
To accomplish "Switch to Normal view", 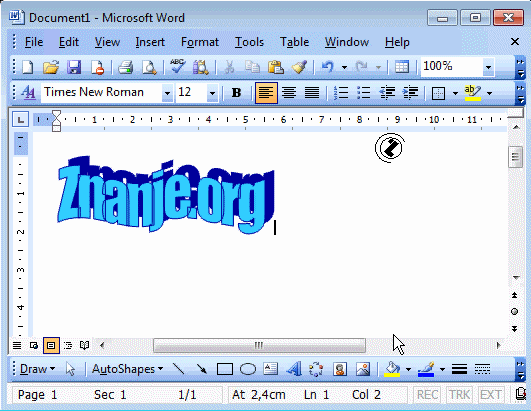I will tap(17, 345).
